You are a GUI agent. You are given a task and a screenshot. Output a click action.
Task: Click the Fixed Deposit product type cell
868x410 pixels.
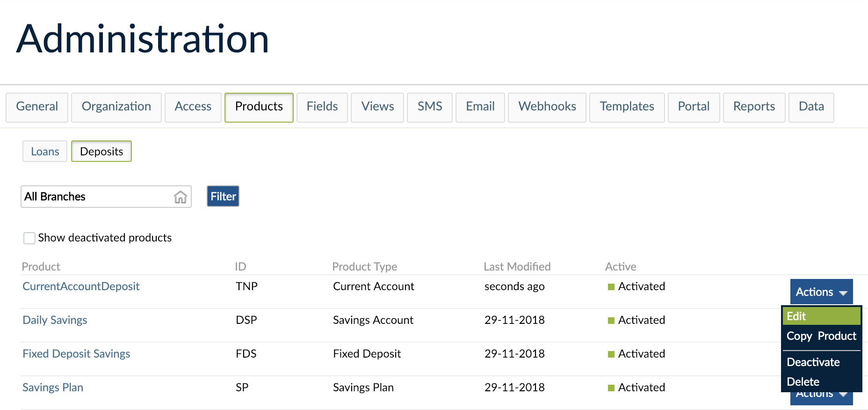tap(367, 354)
